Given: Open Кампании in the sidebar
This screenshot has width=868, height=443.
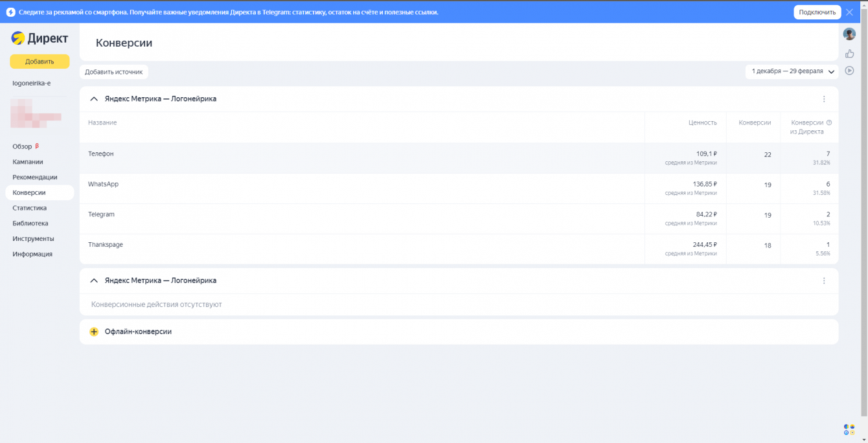Looking at the screenshot, I should click(x=28, y=162).
